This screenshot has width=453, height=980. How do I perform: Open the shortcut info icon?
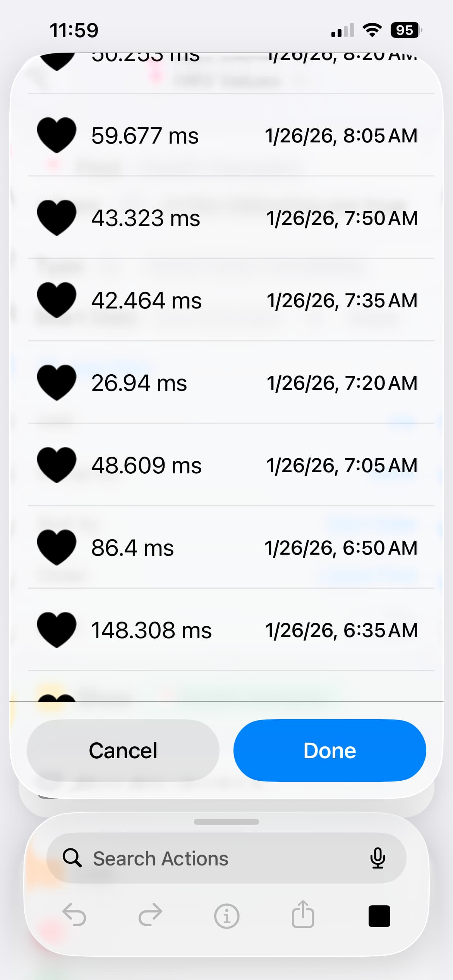coord(226,916)
